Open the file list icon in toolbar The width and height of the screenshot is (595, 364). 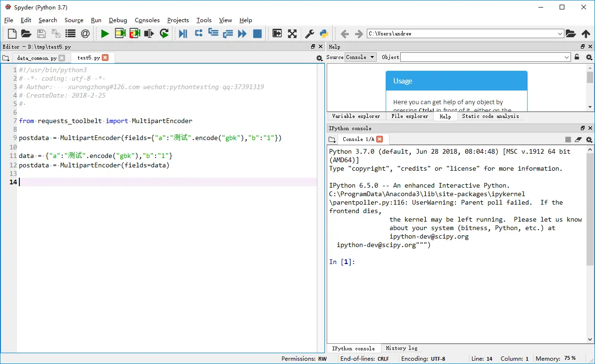71,33
